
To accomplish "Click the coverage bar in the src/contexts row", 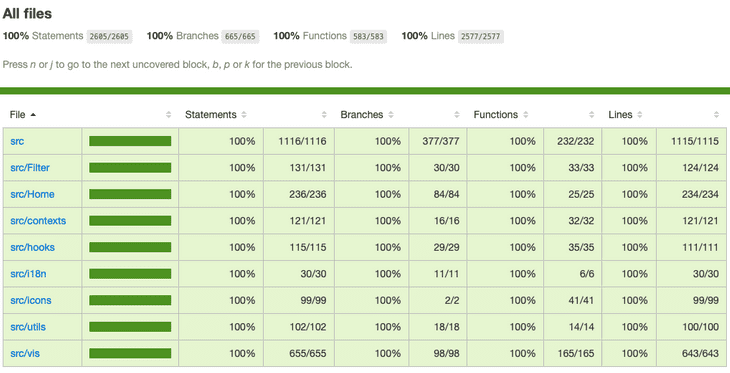I will [x=130, y=221].
